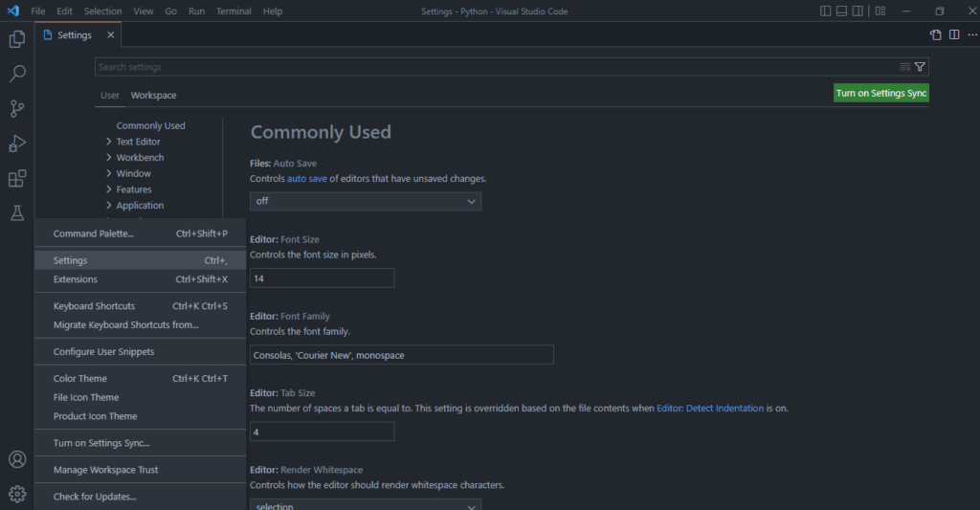Screen dimensions: 980x510
Task: Open the Selection menu
Action: coord(103,11)
